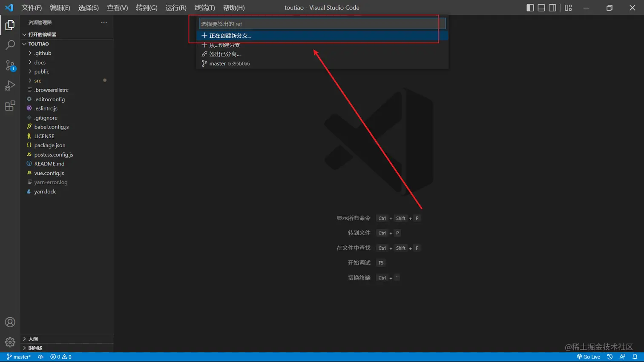Toggle the secondary side bar layout button
This screenshot has height=362, width=644.
pyautogui.click(x=552, y=8)
